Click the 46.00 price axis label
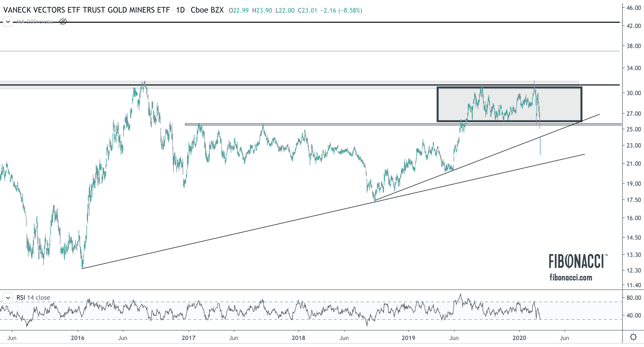644x347 pixels. (x=634, y=8)
